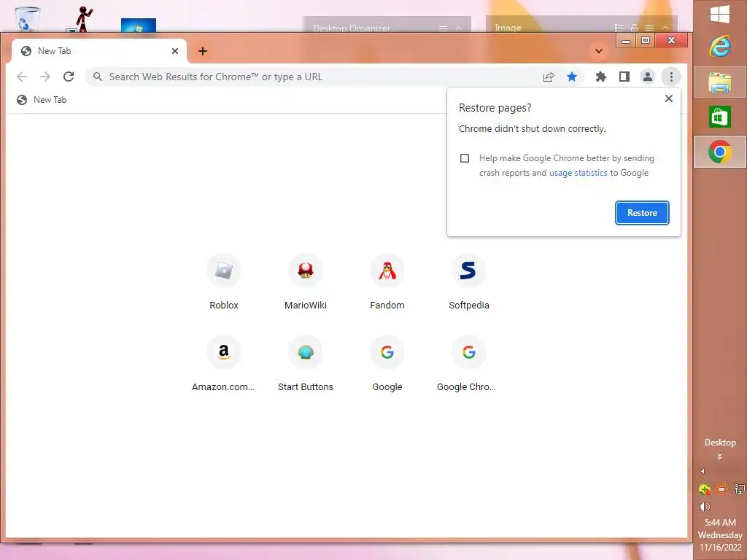Toggle the Image fence lock icon
Screen dimensions: 747x560
634,28
